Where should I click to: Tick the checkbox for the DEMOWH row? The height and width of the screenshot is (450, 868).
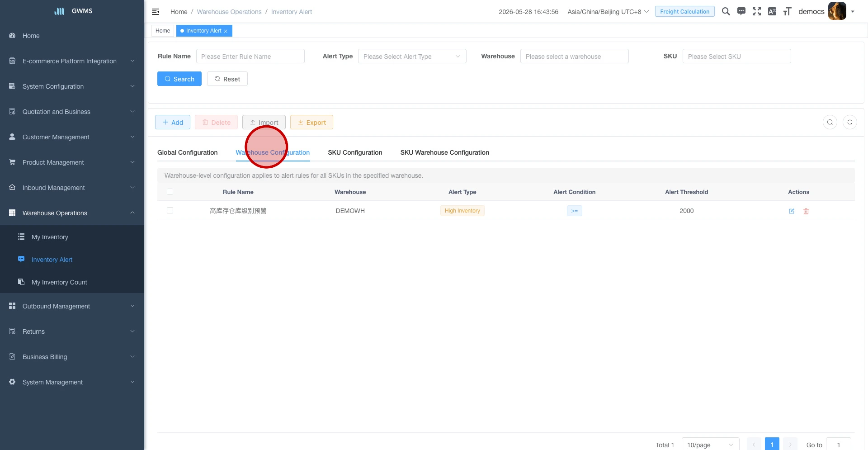pos(170,210)
